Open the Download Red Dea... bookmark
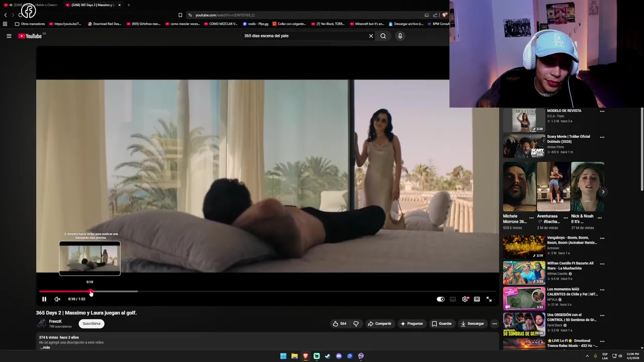 [105, 24]
